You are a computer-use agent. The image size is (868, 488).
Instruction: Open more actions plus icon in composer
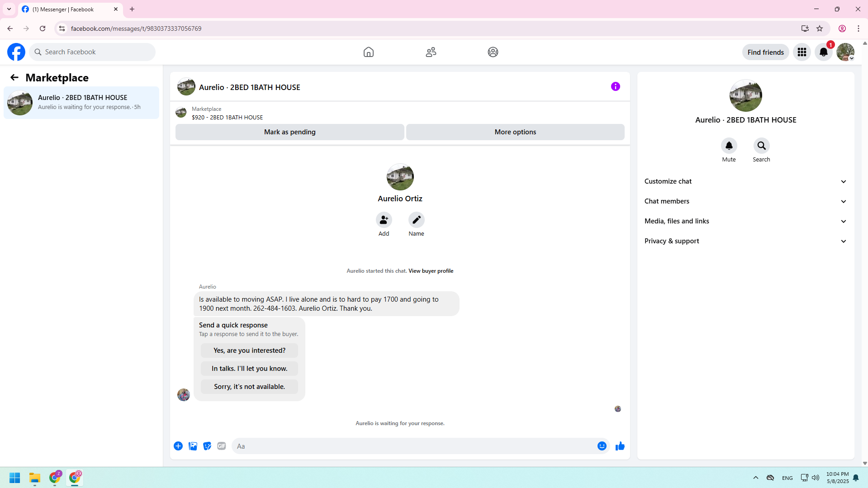[178, 446]
